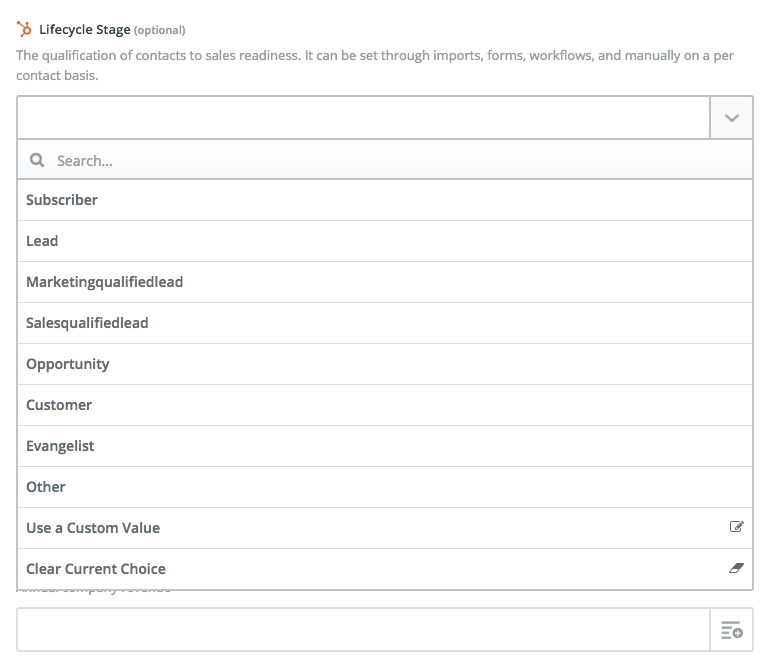
Task: Click the eraser icon for clearing choice
Action: point(736,568)
